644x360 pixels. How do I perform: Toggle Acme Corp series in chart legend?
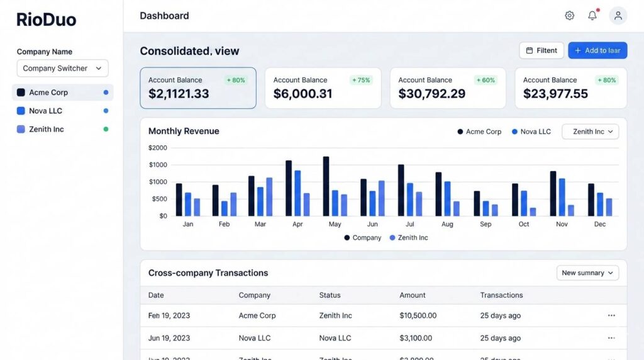pyautogui.click(x=479, y=132)
